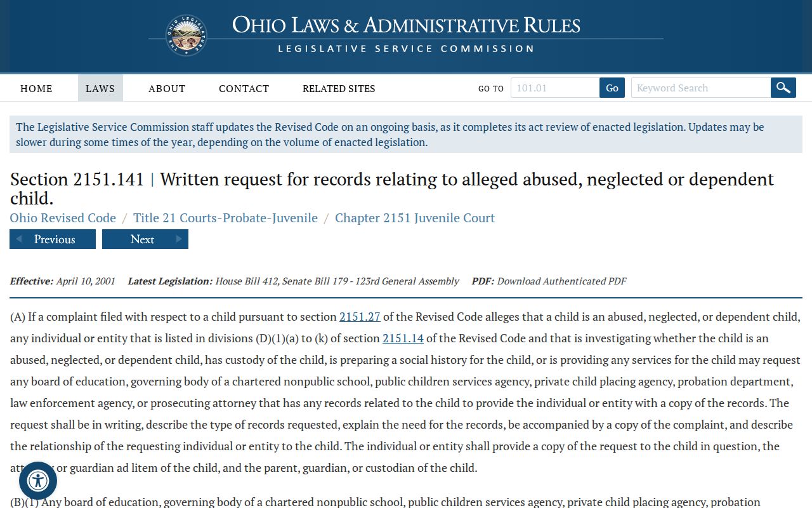Open the accessibility options icon

(x=38, y=480)
